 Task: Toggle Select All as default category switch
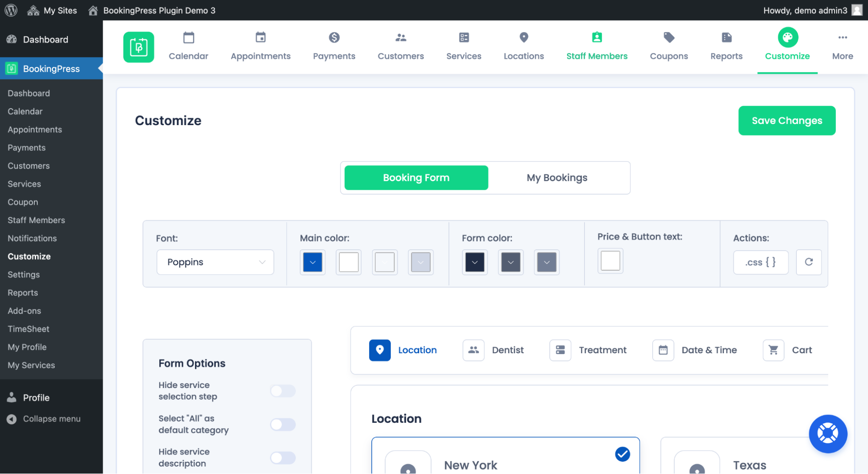click(x=283, y=424)
